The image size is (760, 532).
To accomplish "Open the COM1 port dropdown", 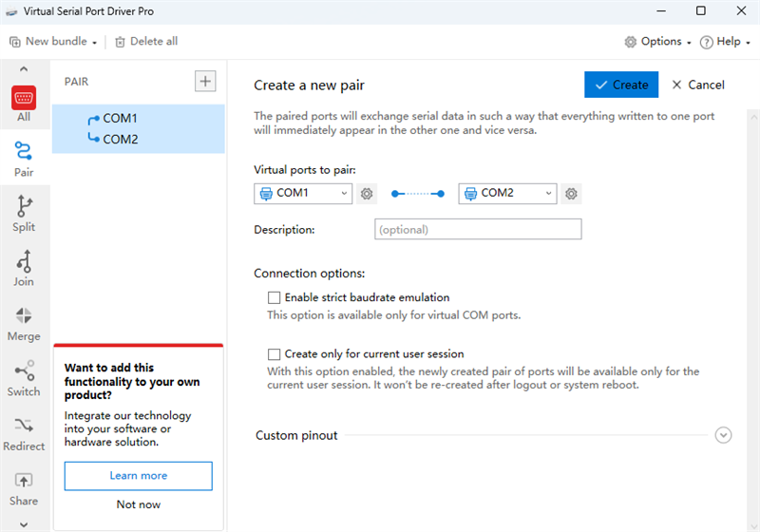I will 303,193.
